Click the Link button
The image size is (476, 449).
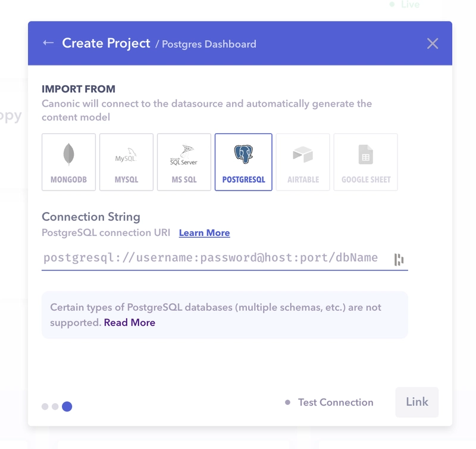click(x=417, y=402)
